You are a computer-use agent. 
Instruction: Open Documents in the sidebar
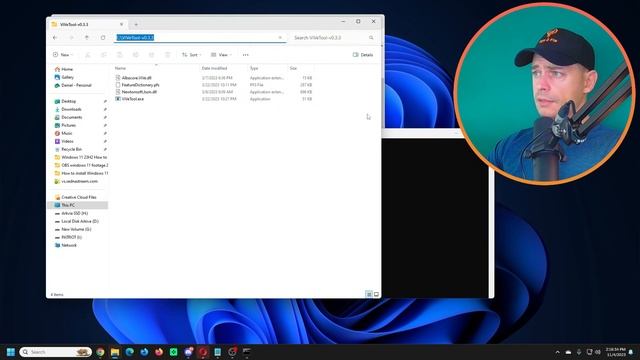[71, 117]
